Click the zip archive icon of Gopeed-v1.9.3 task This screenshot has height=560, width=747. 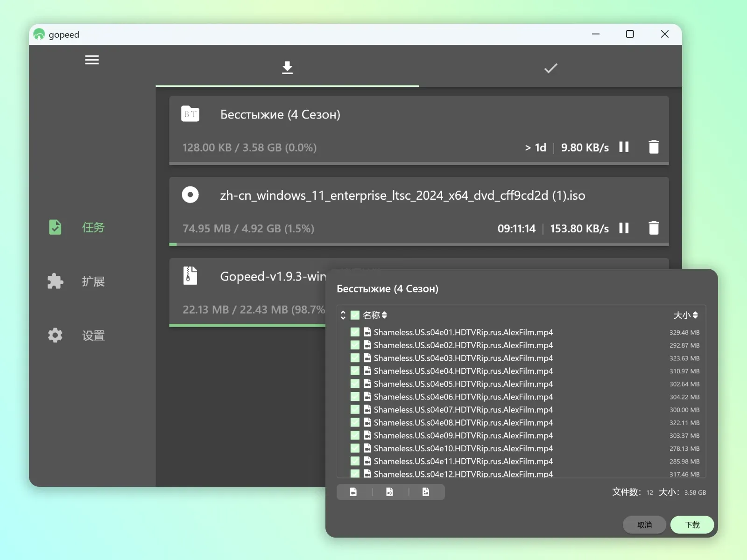coord(190,275)
